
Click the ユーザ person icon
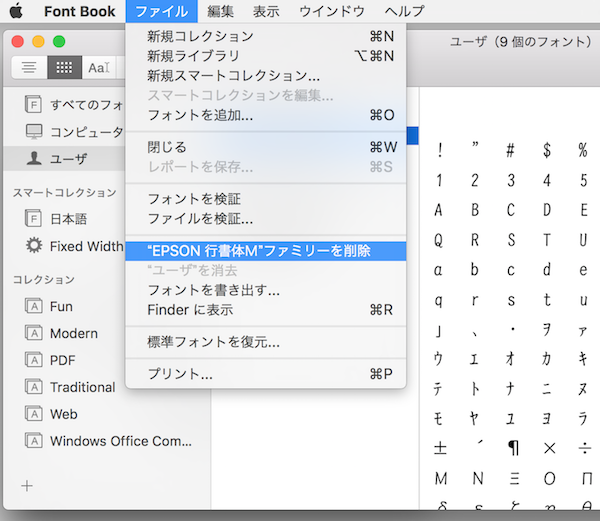(x=34, y=158)
